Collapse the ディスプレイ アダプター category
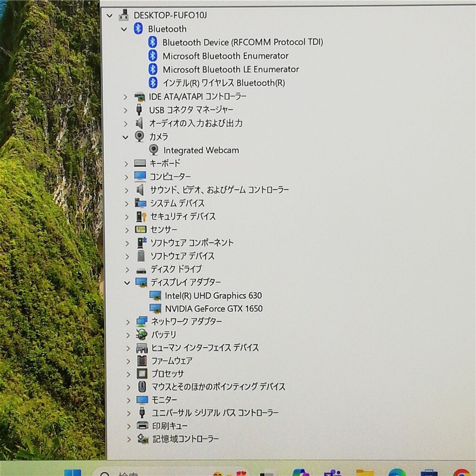 pos(127,283)
